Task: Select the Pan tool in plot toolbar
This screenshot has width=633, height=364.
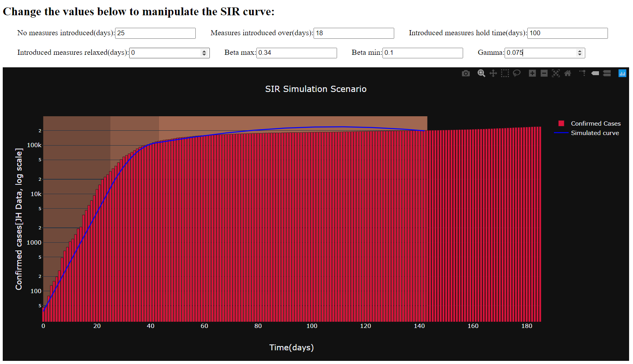Action: (x=493, y=73)
